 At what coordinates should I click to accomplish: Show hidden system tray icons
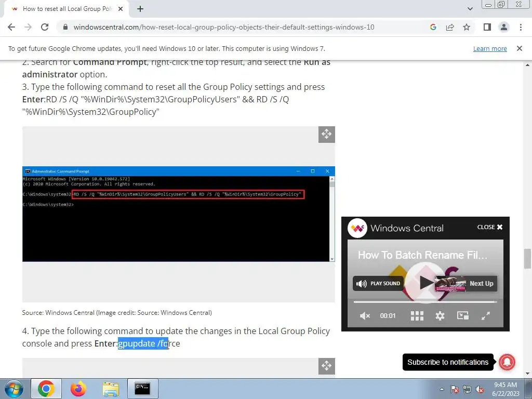[x=442, y=389]
